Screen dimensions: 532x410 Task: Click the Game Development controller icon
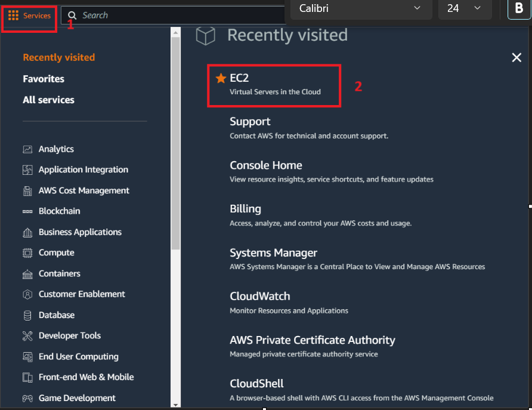click(27, 398)
